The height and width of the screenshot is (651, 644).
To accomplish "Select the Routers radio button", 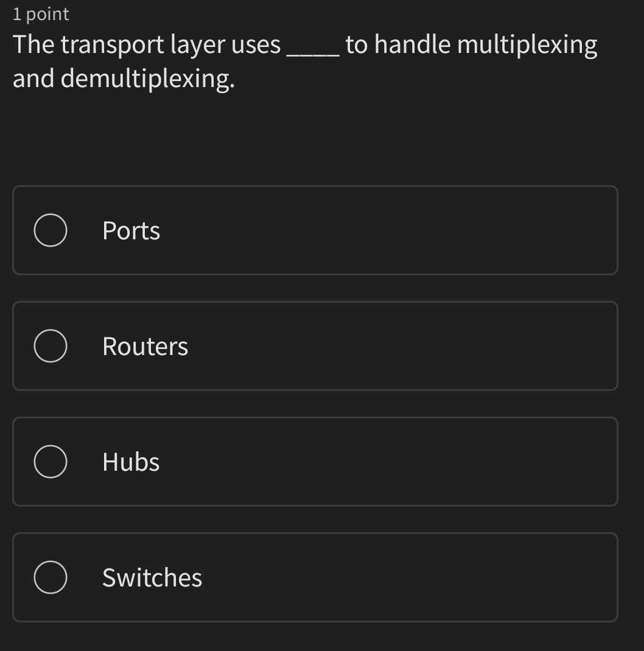I will pyautogui.click(x=51, y=346).
